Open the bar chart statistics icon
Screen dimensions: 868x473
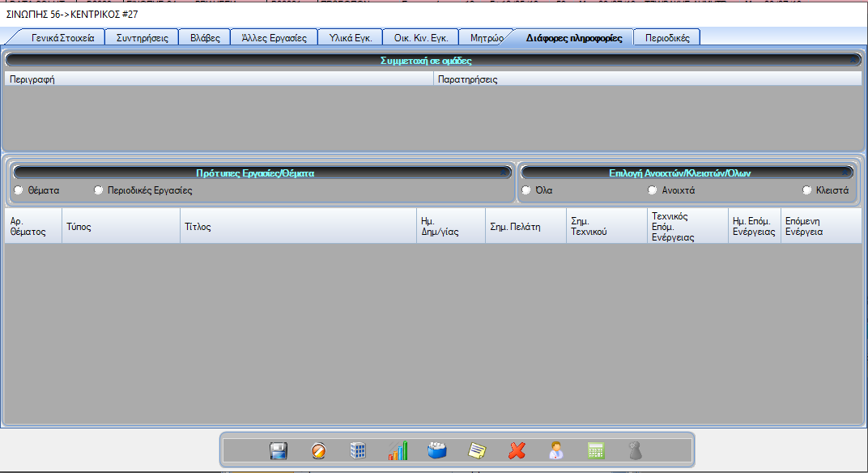(x=398, y=451)
